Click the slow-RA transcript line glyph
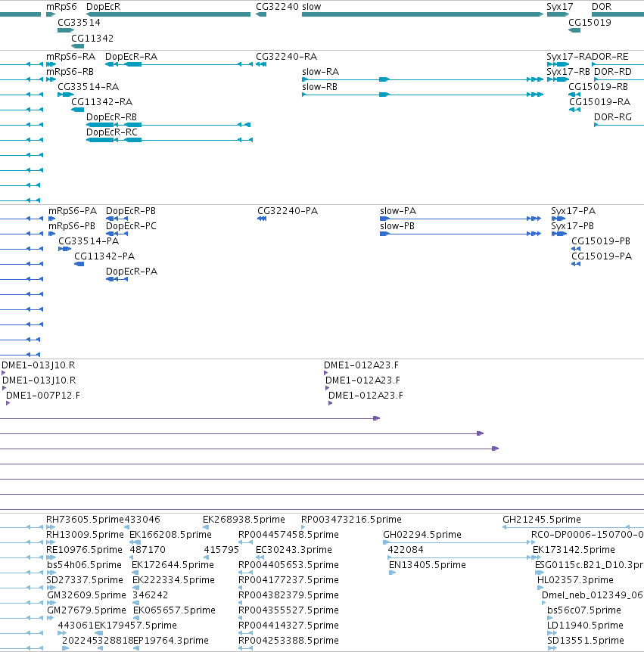The image size is (644, 652). [423, 79]
